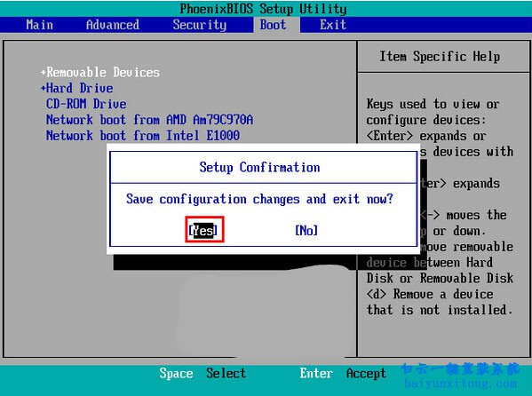Select the Hard Drive boot entry

point(80,88)
